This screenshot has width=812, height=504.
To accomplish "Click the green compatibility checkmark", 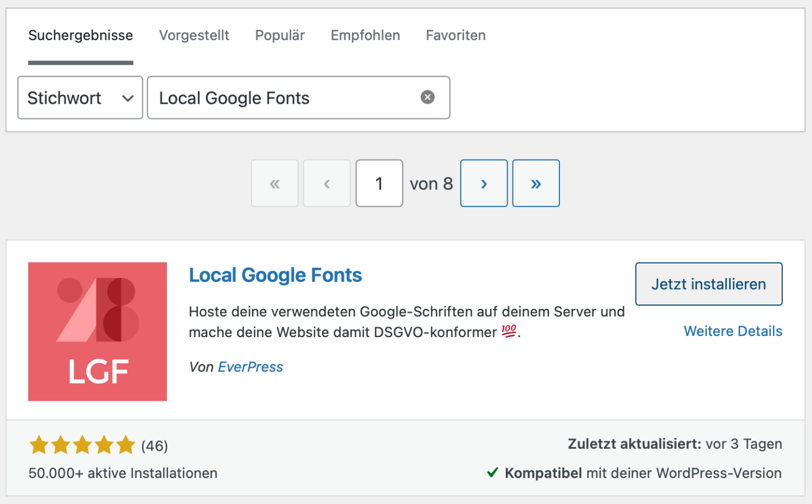I will [492, 472].
